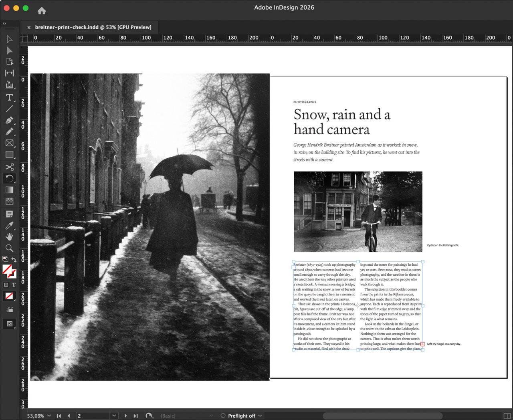Select the Page tool
513x420 pixels.
click(x=10, y=62)
